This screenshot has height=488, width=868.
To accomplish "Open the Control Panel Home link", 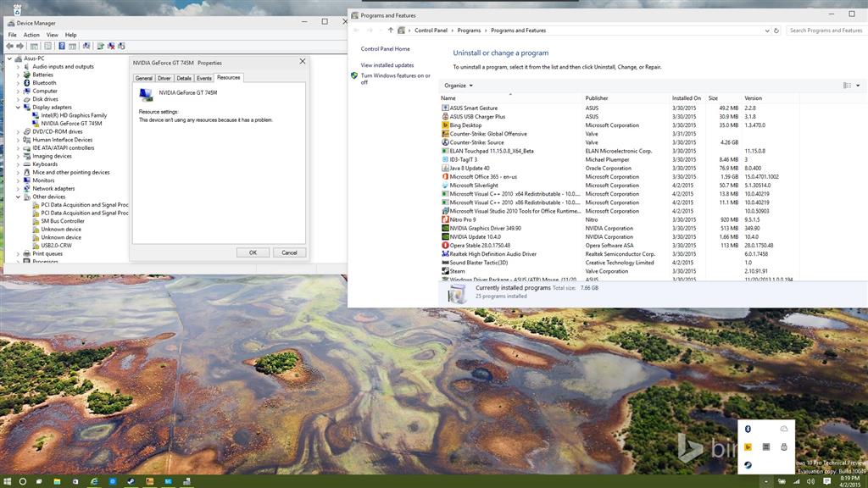I will [x=386, y=48].
